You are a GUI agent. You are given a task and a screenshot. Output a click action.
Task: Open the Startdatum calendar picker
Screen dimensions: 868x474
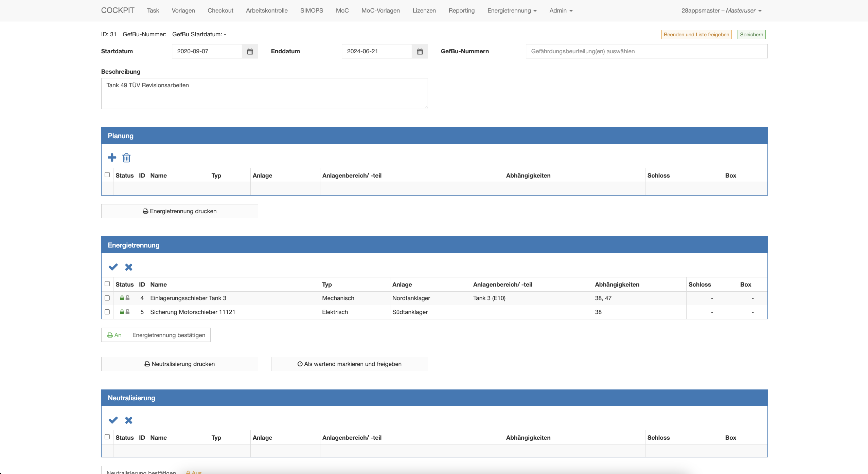tap(250, 51)
